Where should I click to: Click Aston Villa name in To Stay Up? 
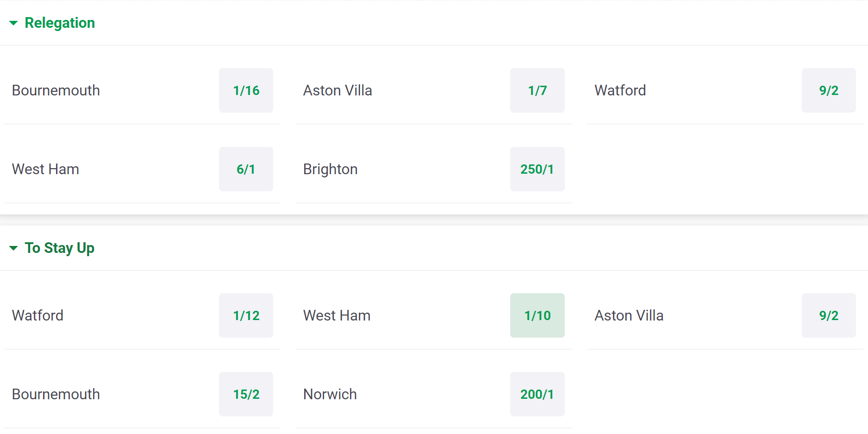pos(629,315)
